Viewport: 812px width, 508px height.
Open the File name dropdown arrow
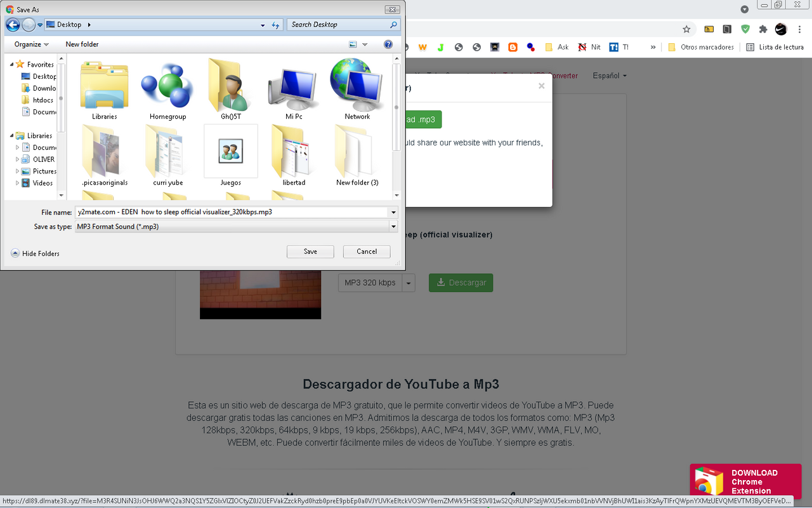click(x=393, y=212)
